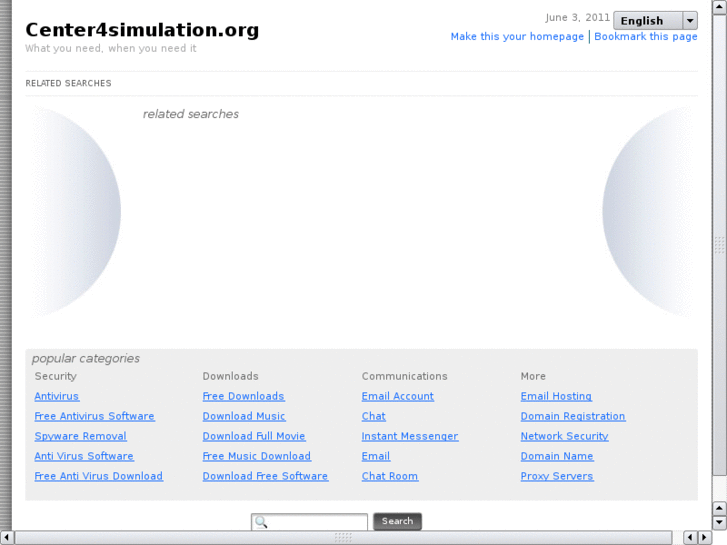727x545 pixels.
Task: Click vertical scrollbar down arrow at bottom
Action: coord(719,523)
